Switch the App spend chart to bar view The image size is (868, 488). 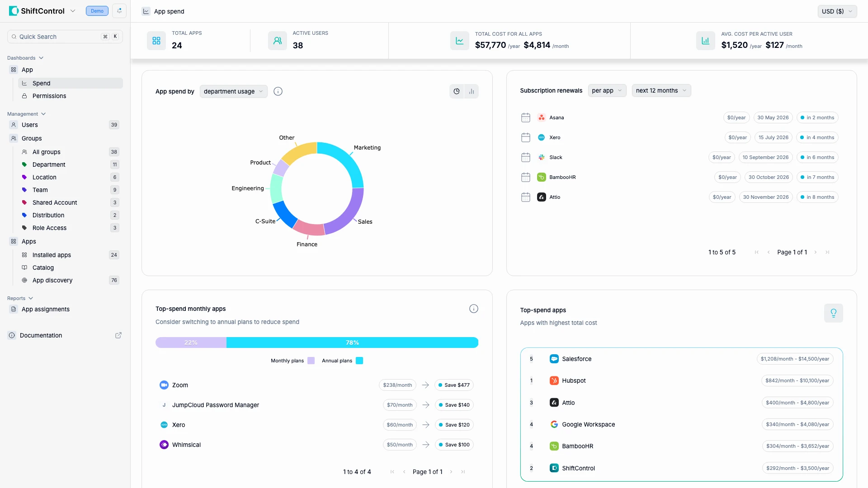[472, 91]
